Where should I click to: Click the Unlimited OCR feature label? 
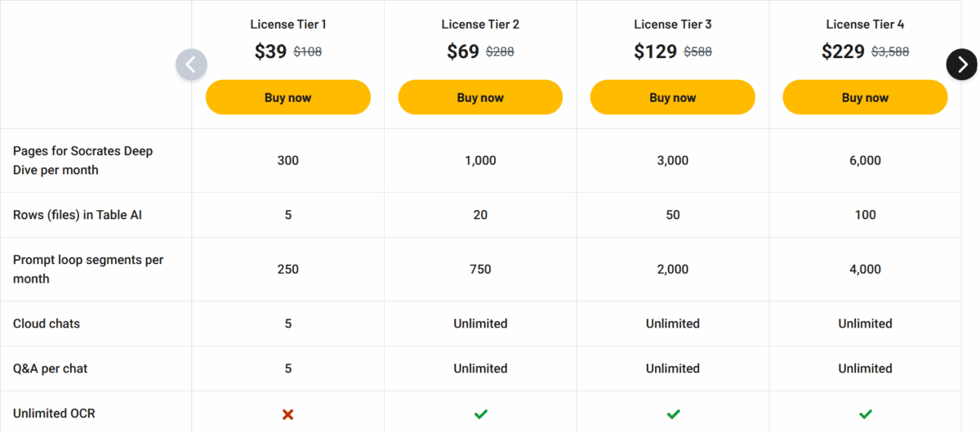point(54,413)
